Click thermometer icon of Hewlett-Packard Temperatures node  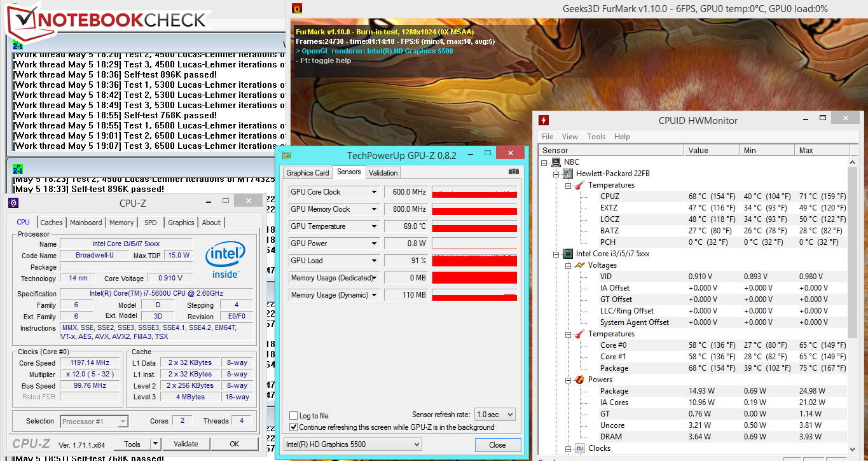[x=580, y=185]
